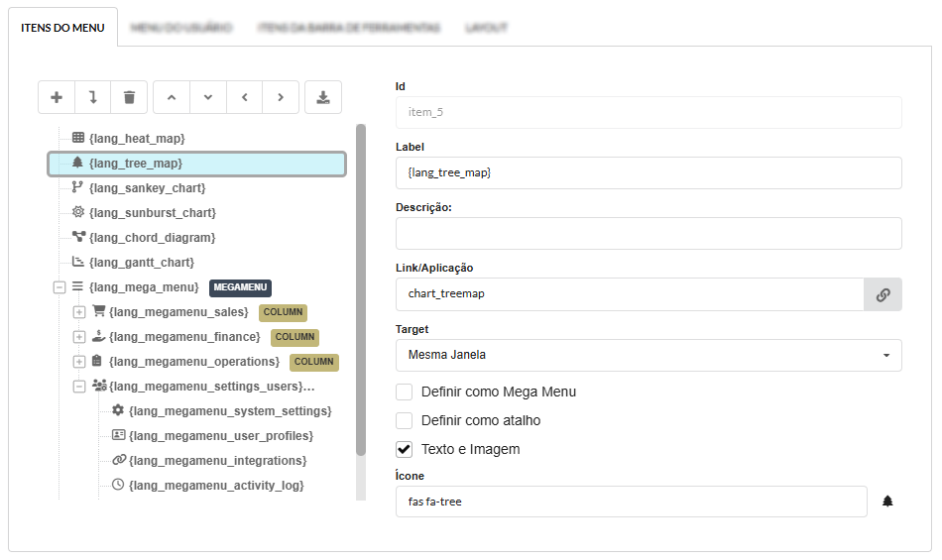942x560 pixels.
Task: Click the Id field showing item_5
Action: 648,112
